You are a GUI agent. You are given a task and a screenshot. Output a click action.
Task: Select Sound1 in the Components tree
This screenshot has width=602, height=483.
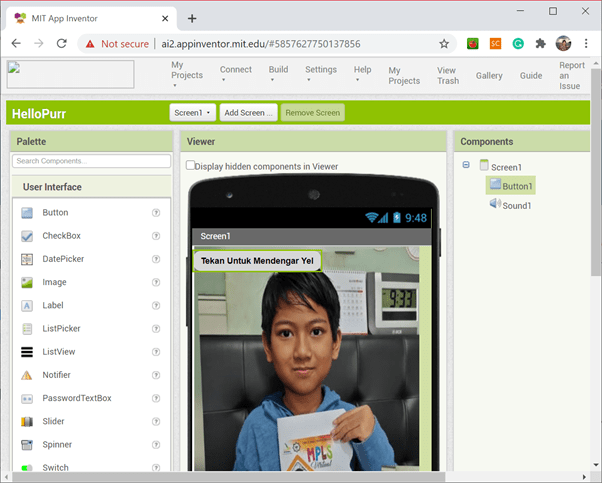click(516, 205)
